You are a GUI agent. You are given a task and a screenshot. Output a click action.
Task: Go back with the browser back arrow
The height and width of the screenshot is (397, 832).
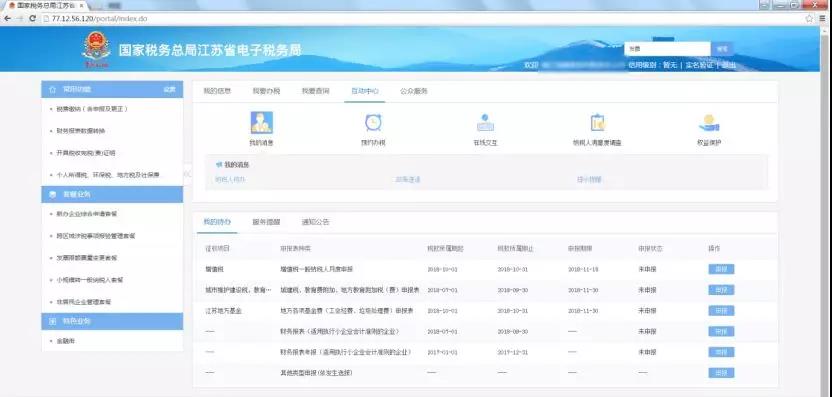pyautogui.click(x=7, y=18)
